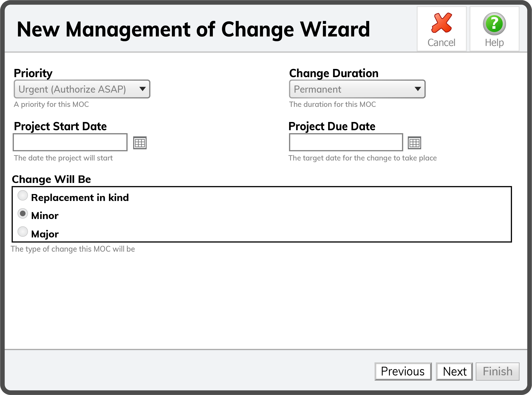Viewport: 532px width, 395px height.
Task: Open the Urgent (Authorize ASAP) combo box
Action: click(x=82, y=89)
